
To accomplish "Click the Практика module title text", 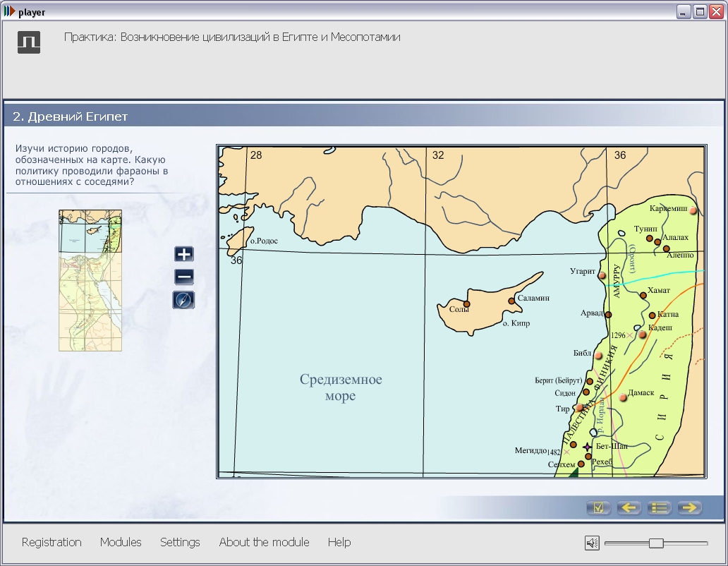I will pos(232,37).
